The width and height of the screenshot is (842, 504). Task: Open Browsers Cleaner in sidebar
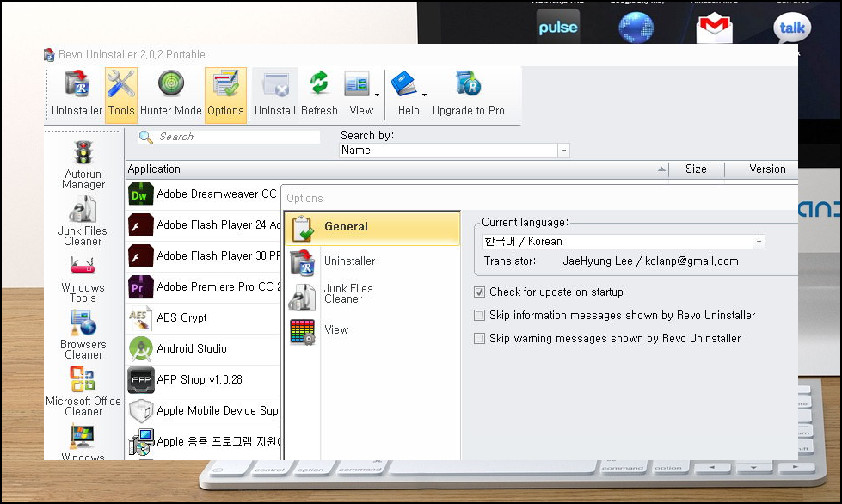pos(83,335)
